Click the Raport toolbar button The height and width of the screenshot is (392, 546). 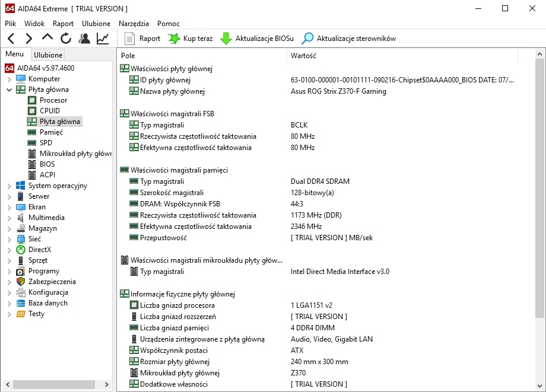(142, 39)
